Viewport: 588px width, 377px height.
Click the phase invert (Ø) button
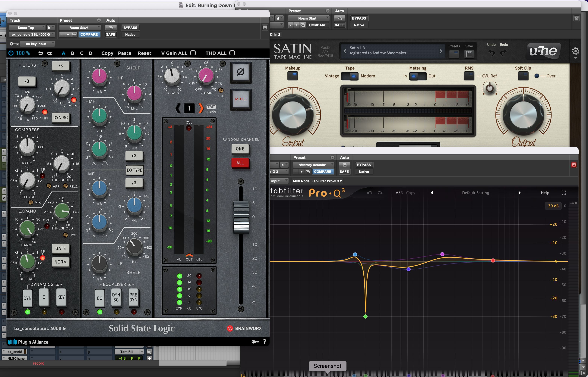point(241,72)
